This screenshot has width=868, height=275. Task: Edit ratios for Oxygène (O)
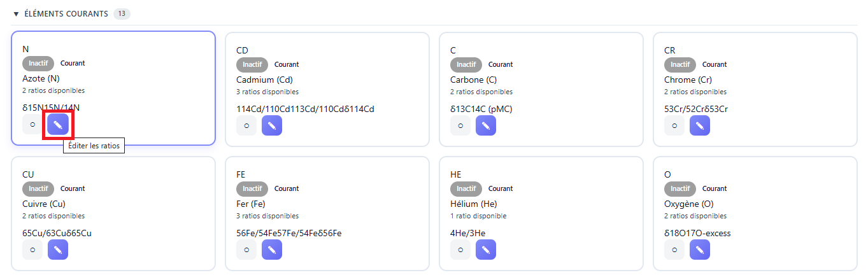click(x=700, y=250)
